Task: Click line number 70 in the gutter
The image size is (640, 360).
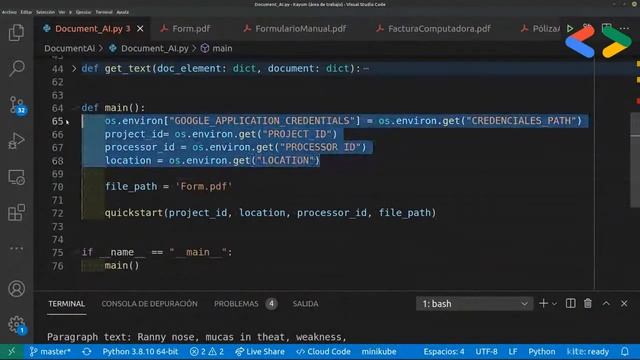Action: (x=58, y=187)
